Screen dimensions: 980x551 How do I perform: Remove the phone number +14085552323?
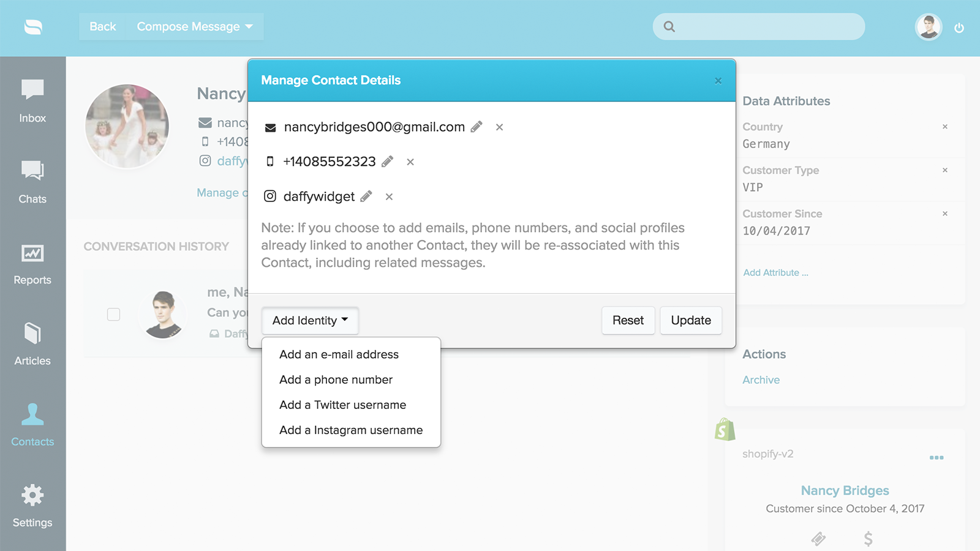[410, 162]
